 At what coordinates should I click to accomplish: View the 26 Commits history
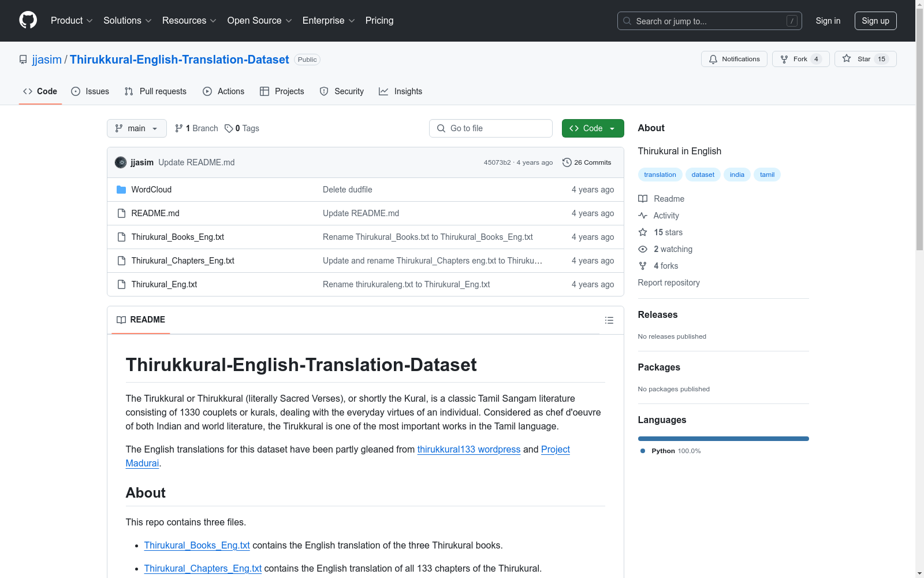click(587, 162)
